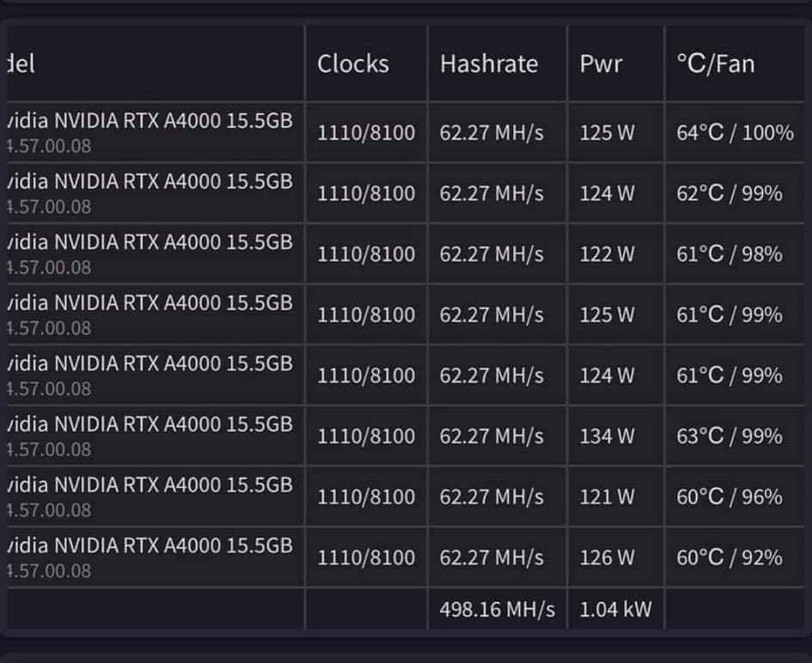Image resolution: width=812 pixels, height=663 pixels.
Task: Click the °C/Fan column header
Action: (x=716, y=64)
